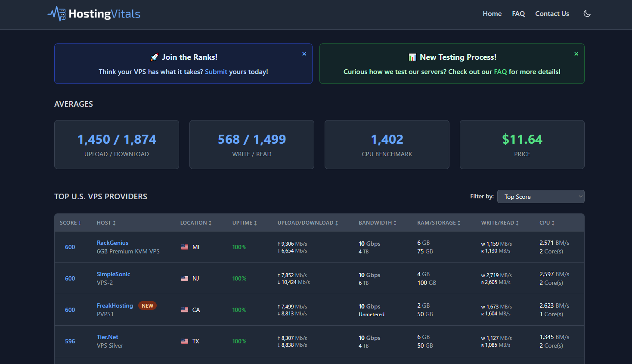
Task: Click 'VPS-2' plan text
Action: [105, 283]
